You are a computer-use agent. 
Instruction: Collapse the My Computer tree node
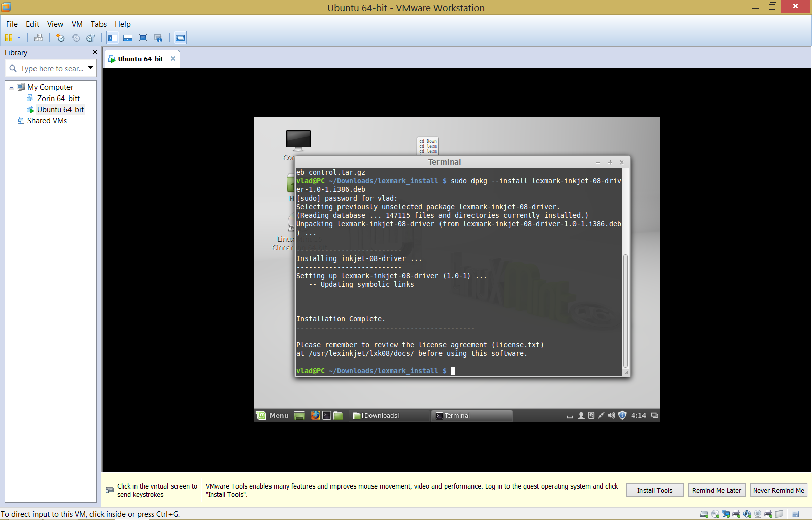pyautogui.click(x=11, y=87)
